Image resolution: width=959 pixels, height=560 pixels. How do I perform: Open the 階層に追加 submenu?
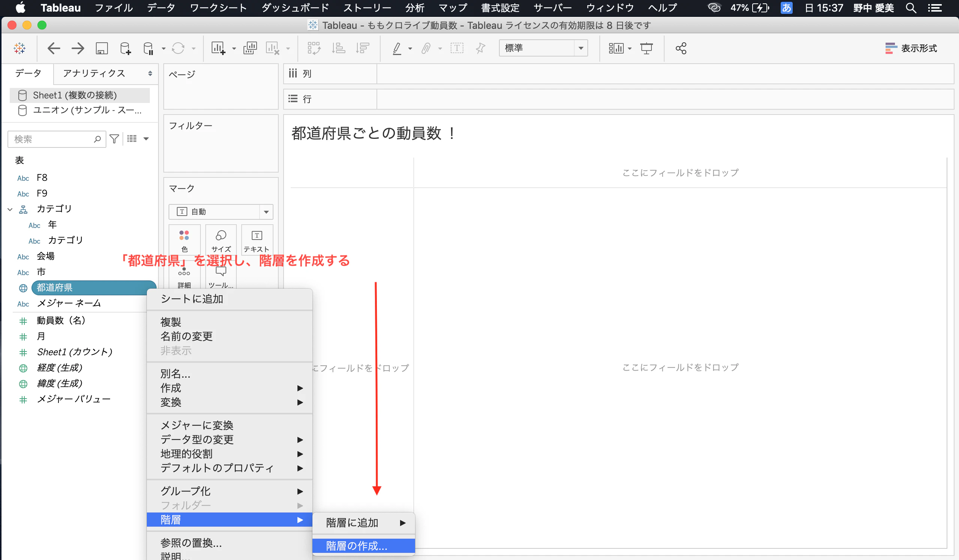(363, 523)
